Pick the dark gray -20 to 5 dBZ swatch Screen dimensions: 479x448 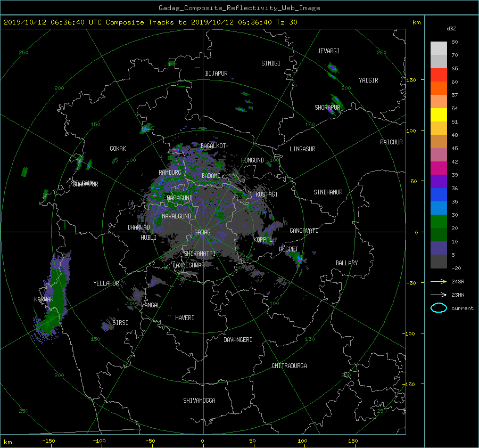(439, 261)
